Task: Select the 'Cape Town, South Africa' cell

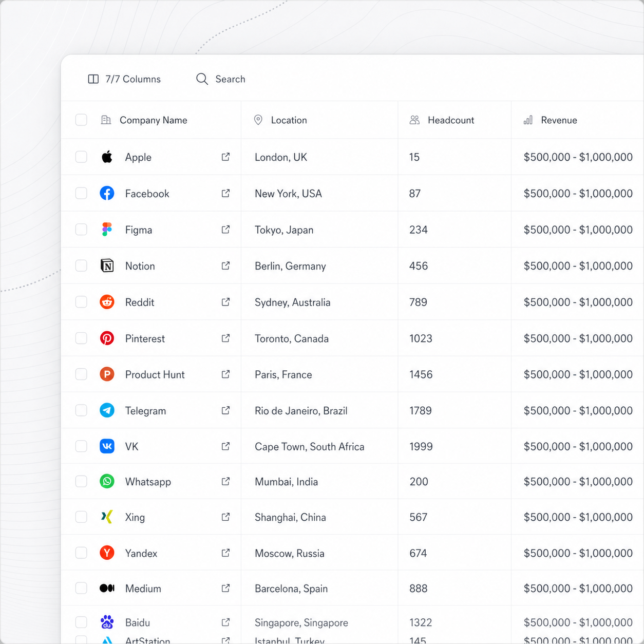Action: [309, 447]
